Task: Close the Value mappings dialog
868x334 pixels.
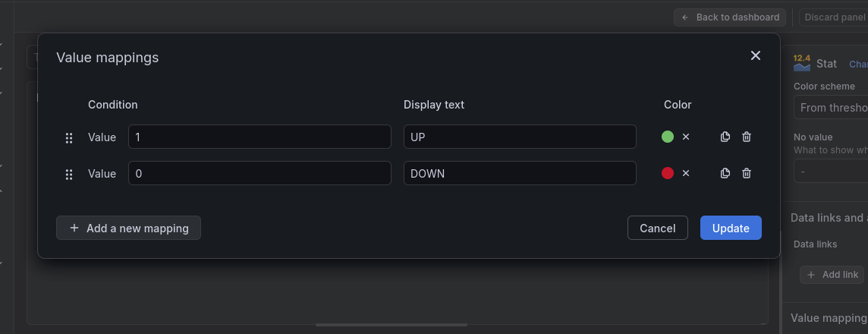Action: (756, 55)
